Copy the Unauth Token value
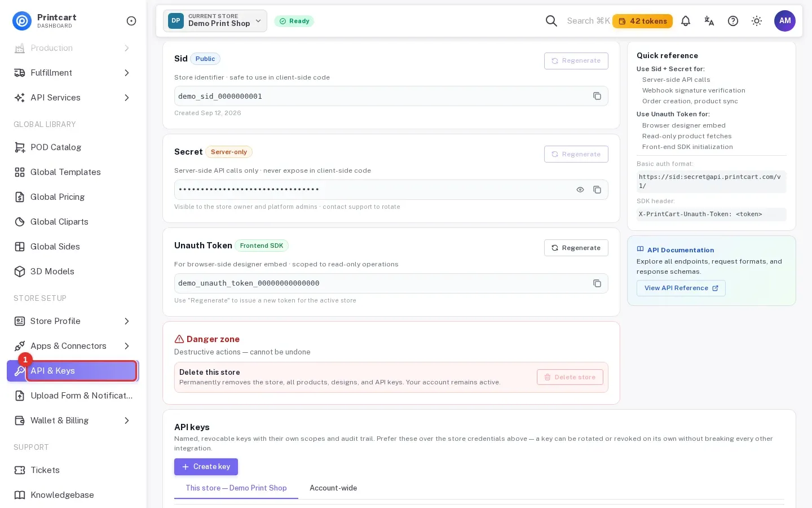This screenshot has width=812, height=508. coord(597,283)
